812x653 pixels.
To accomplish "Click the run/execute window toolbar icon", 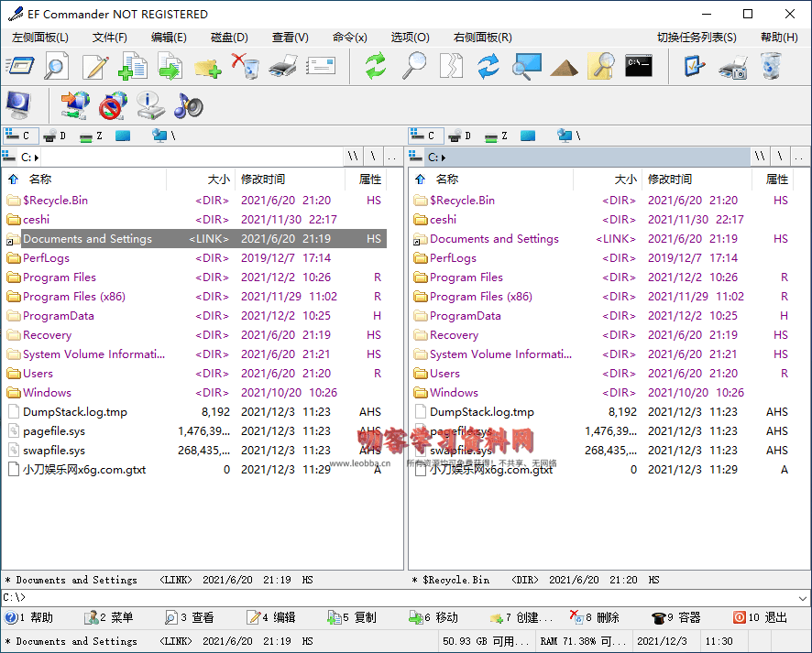I will tap(19, 66).
